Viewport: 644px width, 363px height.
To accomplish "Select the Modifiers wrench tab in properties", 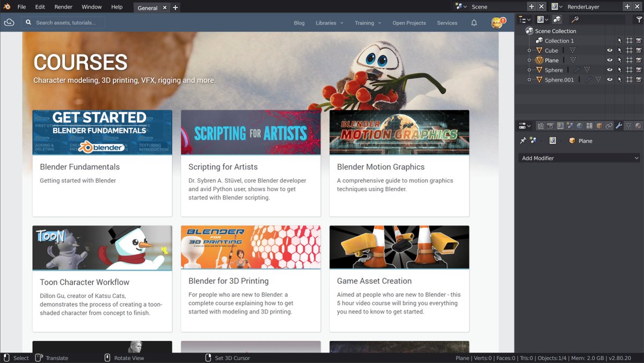I will click(619, 126).
